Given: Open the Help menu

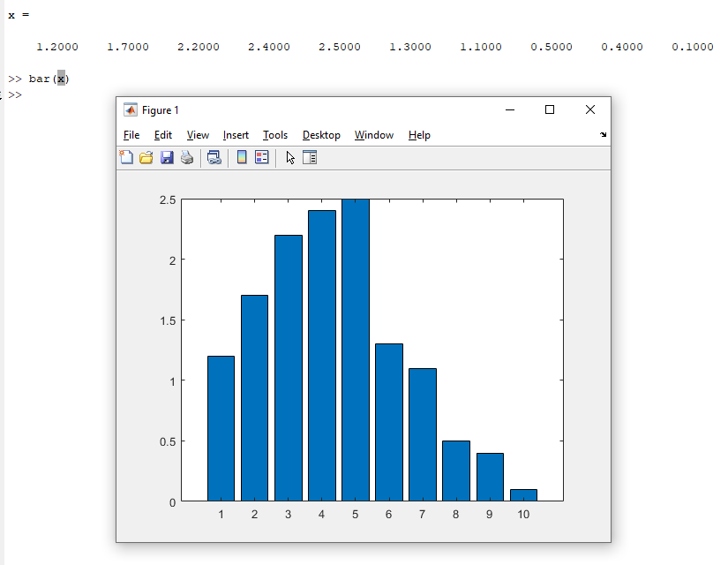Looking at the screenshot, I should pyautogui.click(x=419, y=135).
